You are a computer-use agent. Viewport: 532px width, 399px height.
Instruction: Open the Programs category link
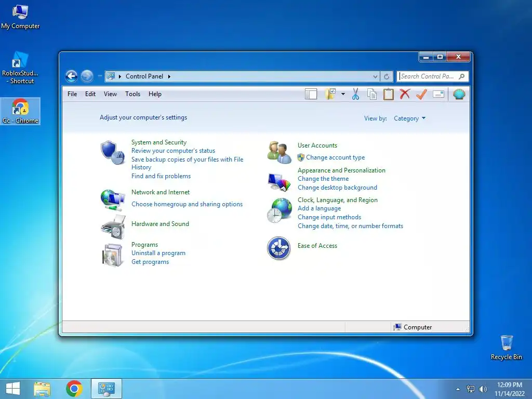(x=144, y=245)
